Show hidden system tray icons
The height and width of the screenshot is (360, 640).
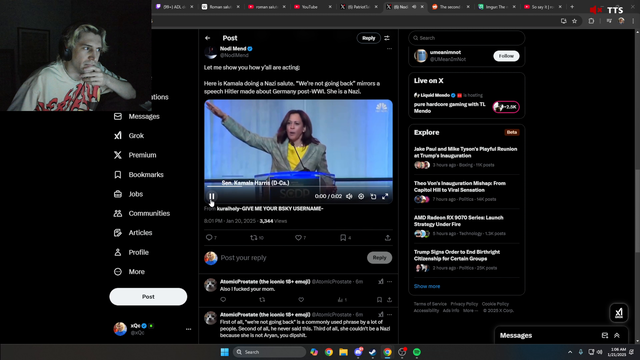(570, 352)
